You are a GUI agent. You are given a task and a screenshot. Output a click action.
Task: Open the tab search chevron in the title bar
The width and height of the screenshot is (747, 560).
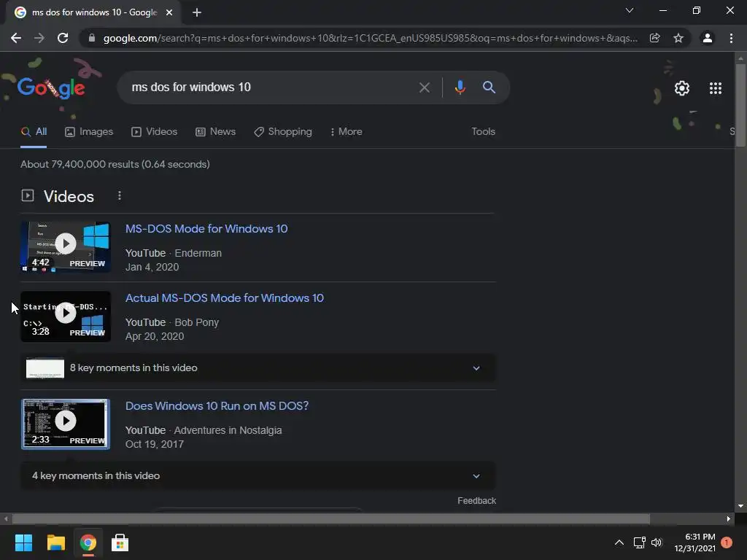(630, 10)
